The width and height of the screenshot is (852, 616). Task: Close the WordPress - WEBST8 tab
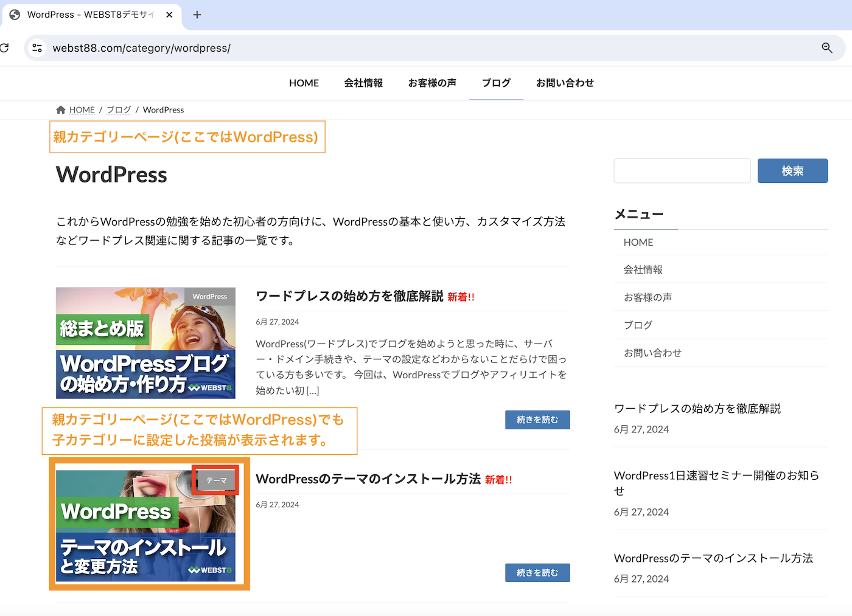(x=169, y=15)
